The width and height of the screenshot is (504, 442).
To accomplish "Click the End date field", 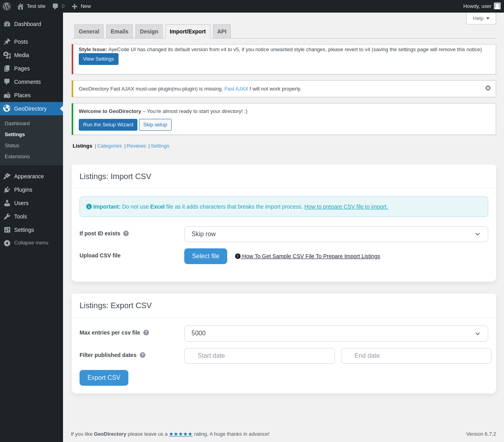I will point(416,356).
